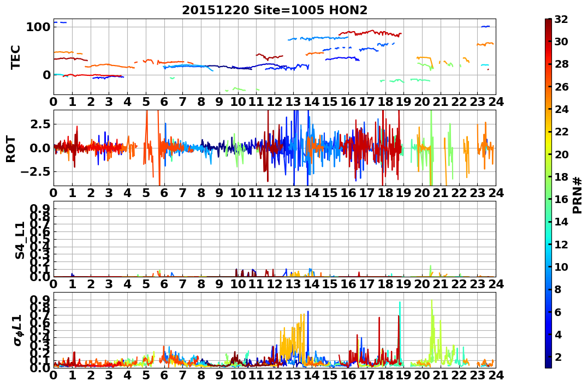Viewport: 588px width, 387px height.
Task: Click the colorbar at the green PRN 16 level
Action: click(x=548, y=199)
